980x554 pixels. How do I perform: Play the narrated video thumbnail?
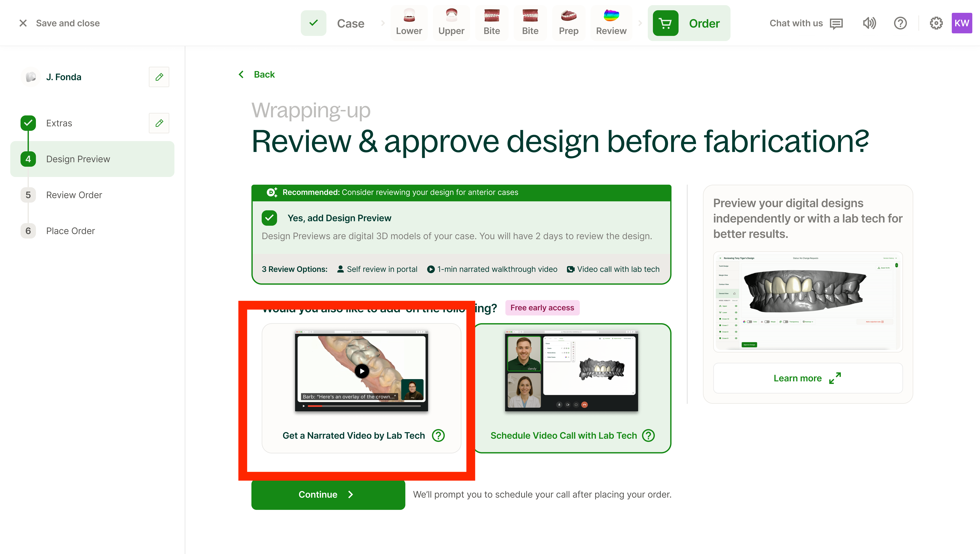point(362,371)
